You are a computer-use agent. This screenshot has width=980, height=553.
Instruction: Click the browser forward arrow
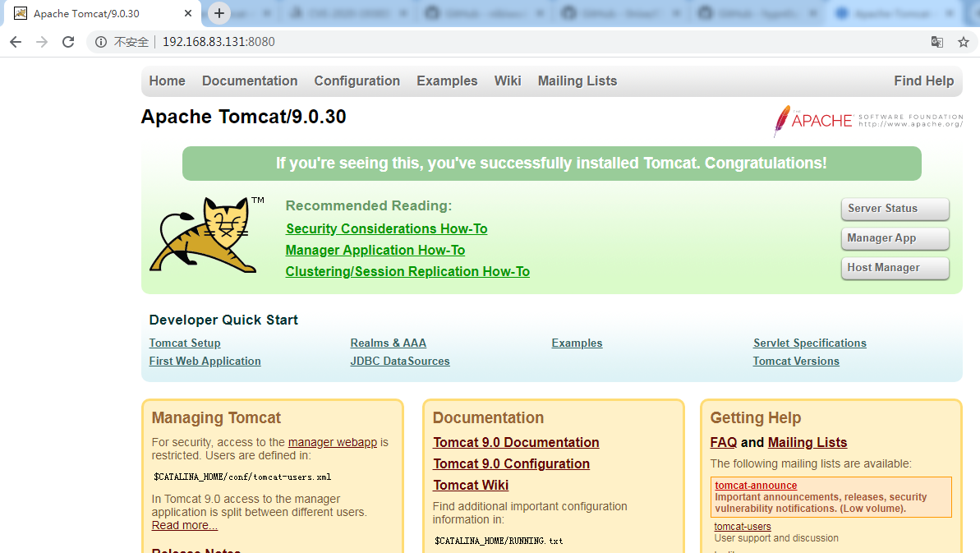click(42, 42)
